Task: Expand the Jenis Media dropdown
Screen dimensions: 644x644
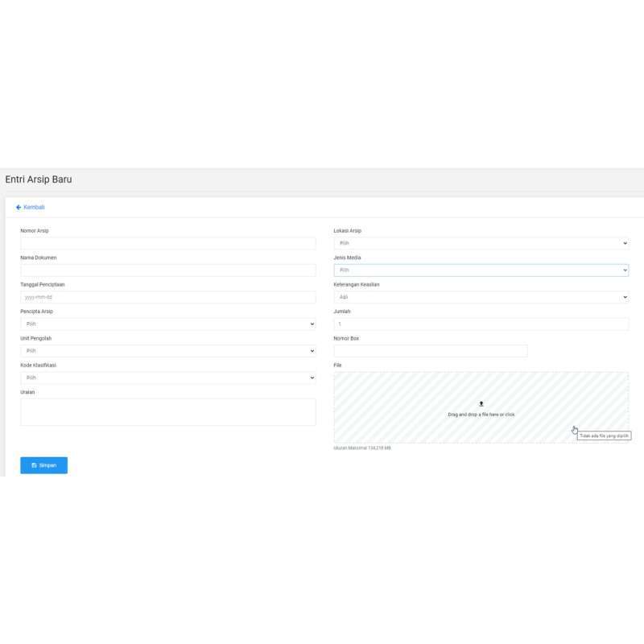Action: [x=481, y=270]
